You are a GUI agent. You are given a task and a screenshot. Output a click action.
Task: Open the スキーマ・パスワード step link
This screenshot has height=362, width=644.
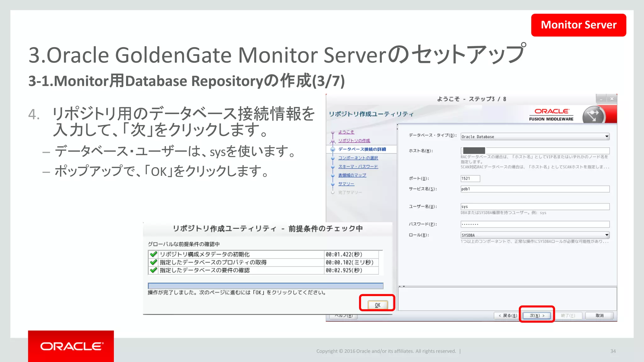coord(358,167)
